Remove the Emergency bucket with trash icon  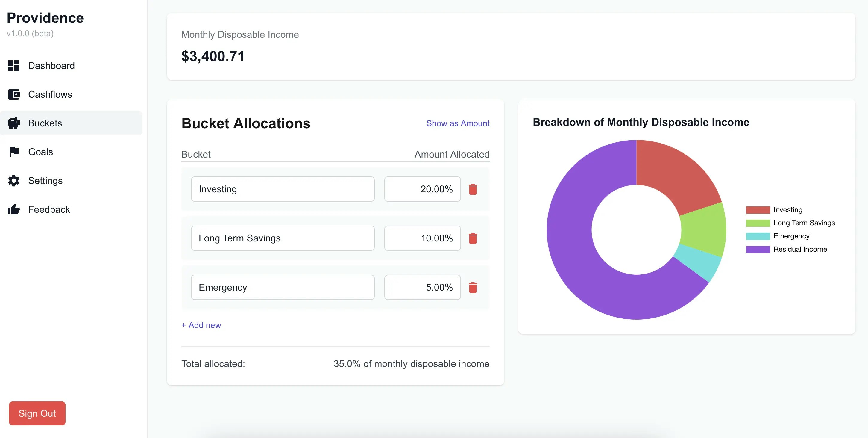(x=473, y=287)
